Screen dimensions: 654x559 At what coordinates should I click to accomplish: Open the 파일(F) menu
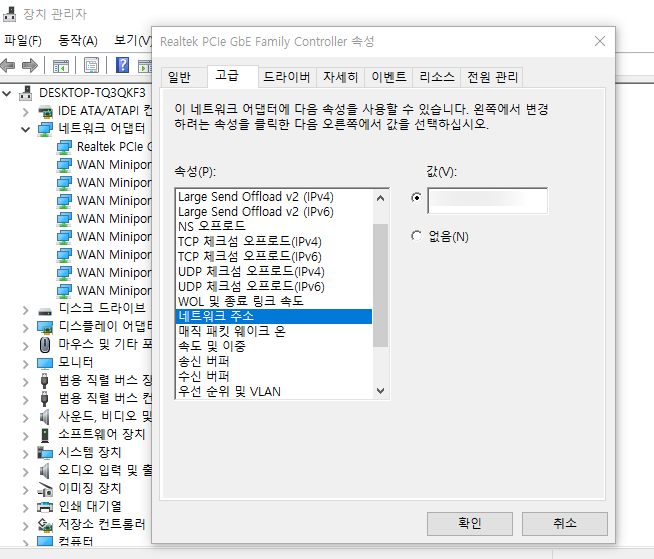coord(23,40)
